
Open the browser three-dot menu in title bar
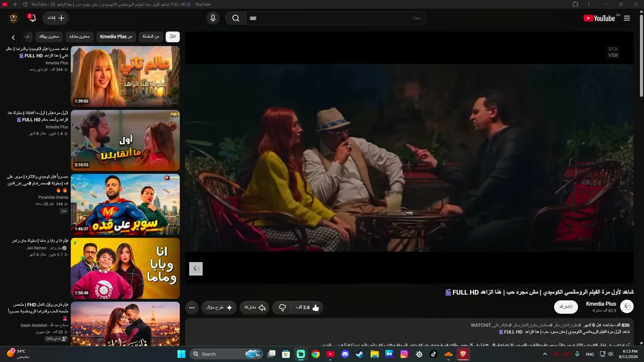click(589, 4)
